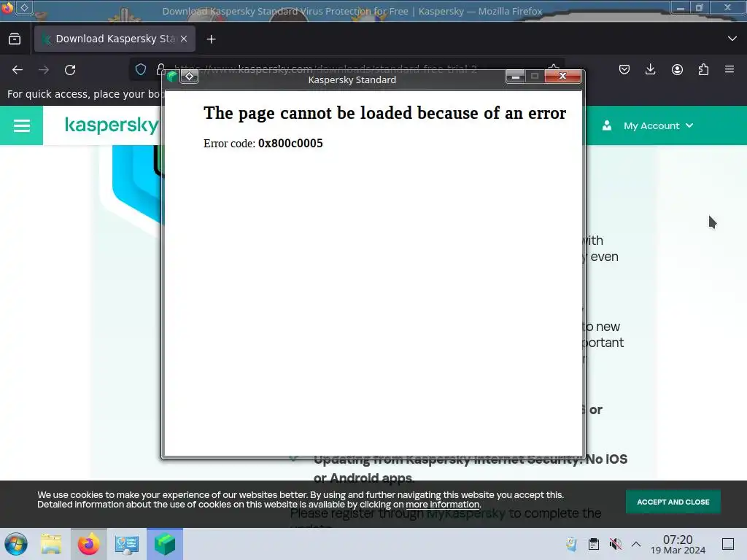Screen dimensions: 747x560
Task: Open the control panel taskbar icon
Action: (x=127, y=544)
